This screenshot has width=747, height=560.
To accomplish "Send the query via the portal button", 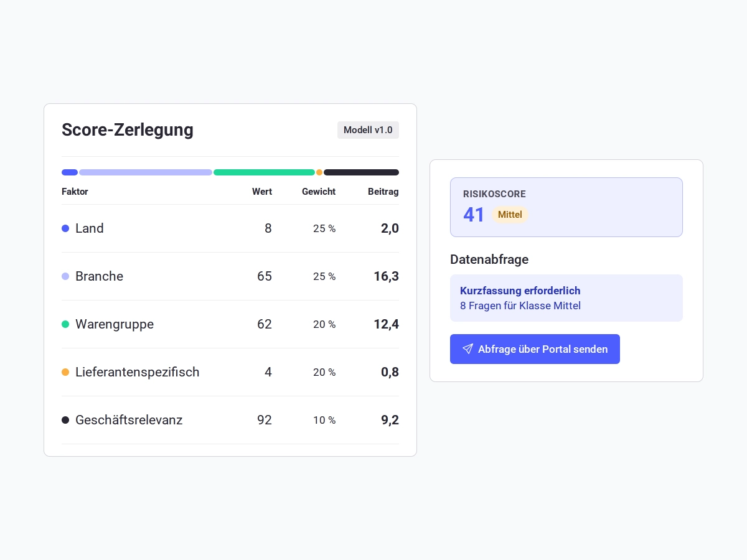I will pyautogui.click(x=535, y=349).
